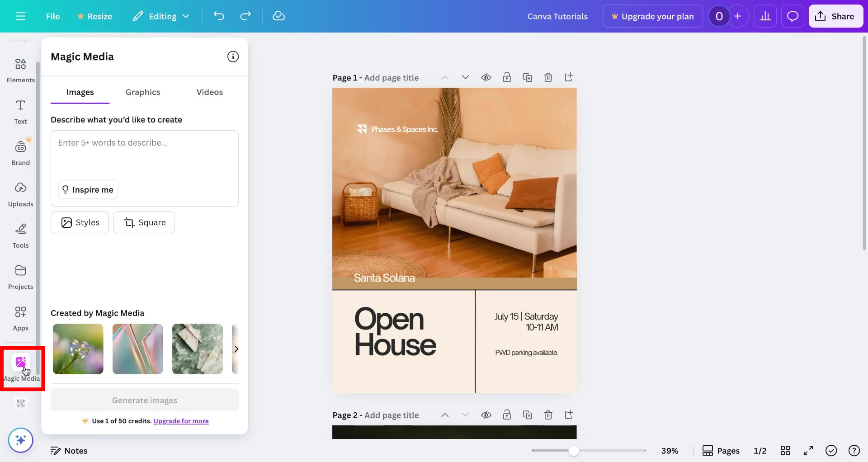Adjust the zoom slider
The width and height of the screenshot is (868, 462).
click(573, 450)
